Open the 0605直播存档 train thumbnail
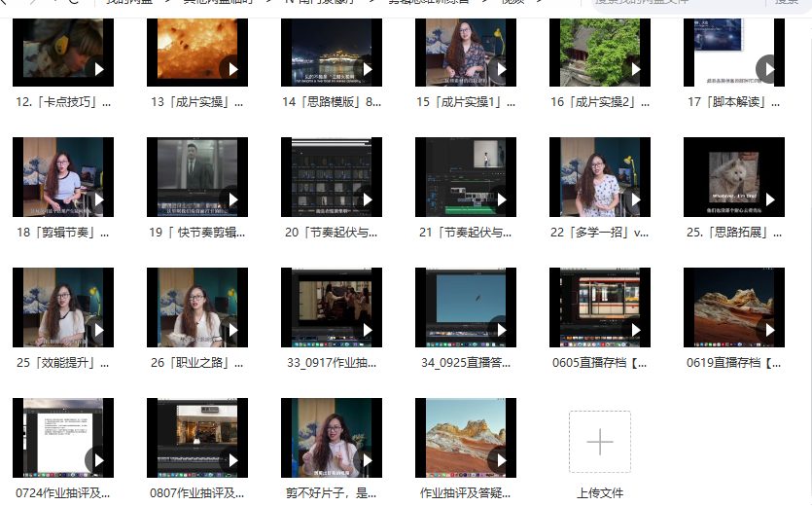 tap(600, 307)
